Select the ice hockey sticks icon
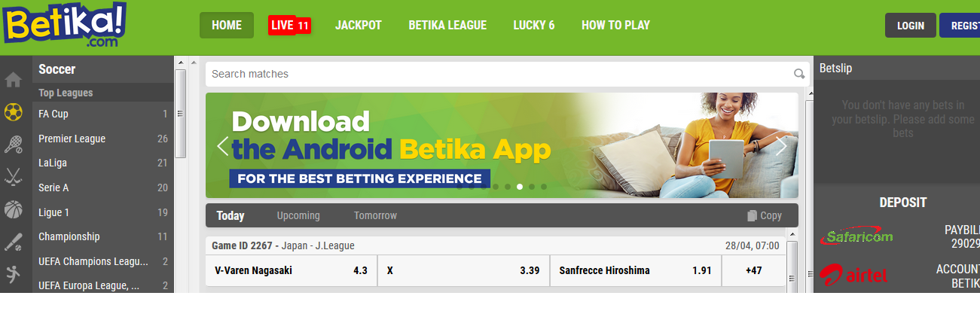 click(13, 177)
